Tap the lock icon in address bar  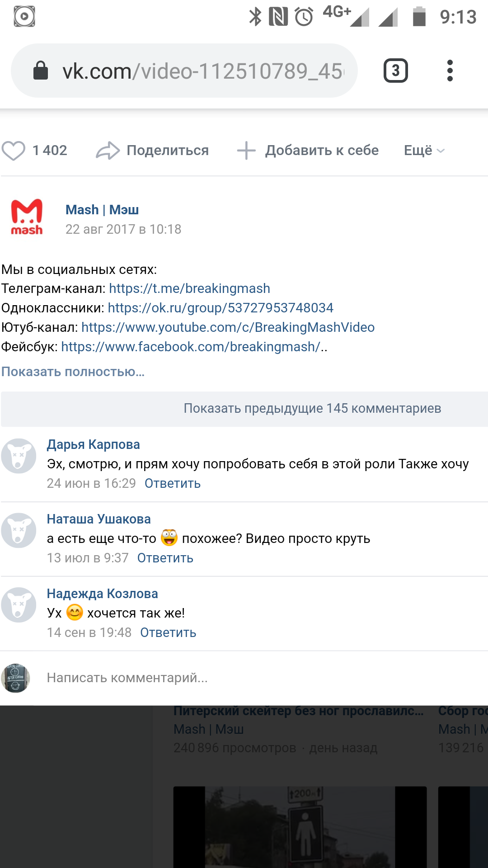coord(41,71)
